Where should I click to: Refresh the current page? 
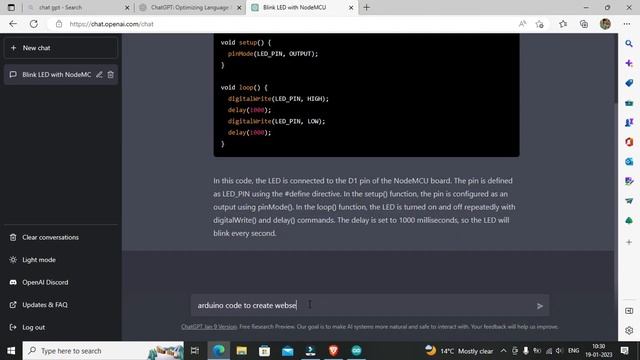(33, 24)
